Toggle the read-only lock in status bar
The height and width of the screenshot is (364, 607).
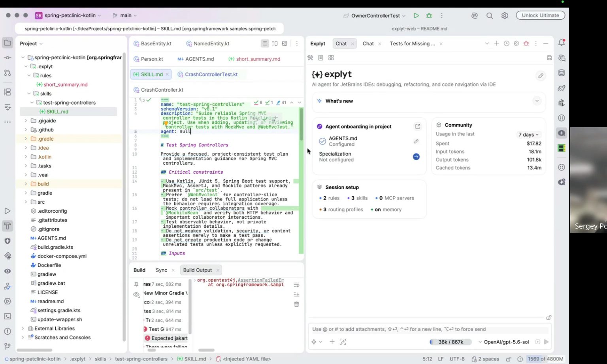click(x=509, y=359)
